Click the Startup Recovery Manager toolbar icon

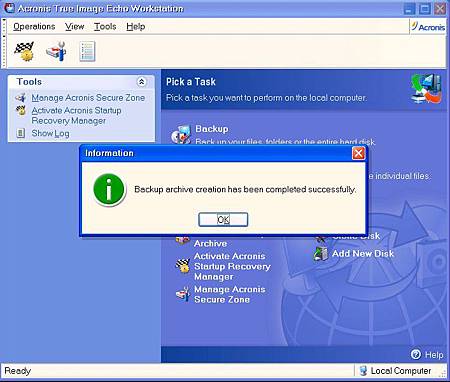click(x=24, y=51)
